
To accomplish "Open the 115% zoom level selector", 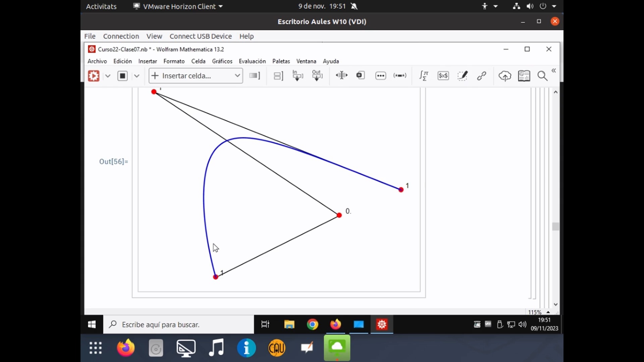I will point(539,312).
